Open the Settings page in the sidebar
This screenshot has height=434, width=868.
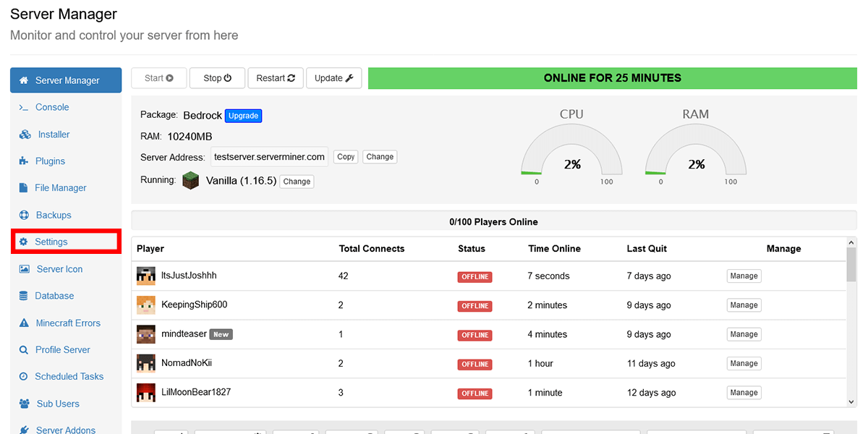click(x=66, y=242)
